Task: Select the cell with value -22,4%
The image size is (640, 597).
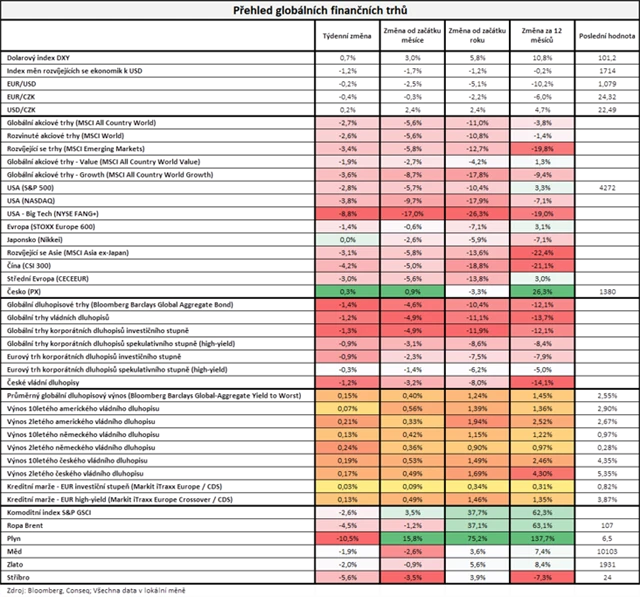Action: coord(543,253)
